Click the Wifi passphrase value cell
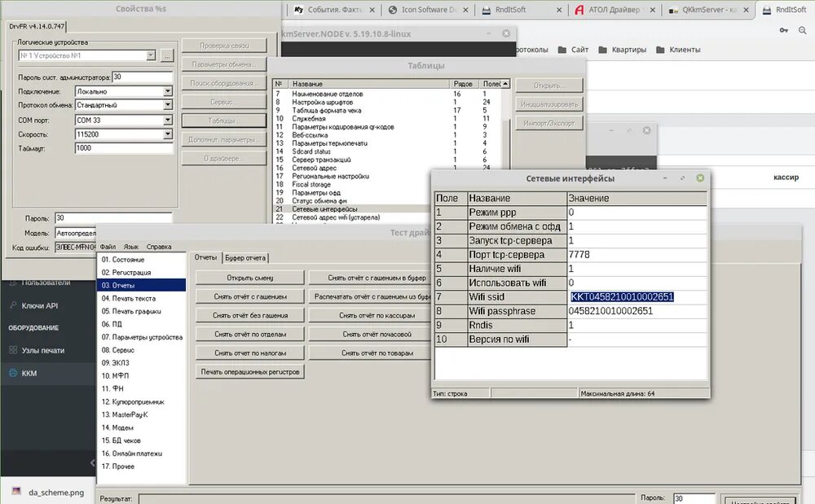The image size is (815, 504). [637, 311]
